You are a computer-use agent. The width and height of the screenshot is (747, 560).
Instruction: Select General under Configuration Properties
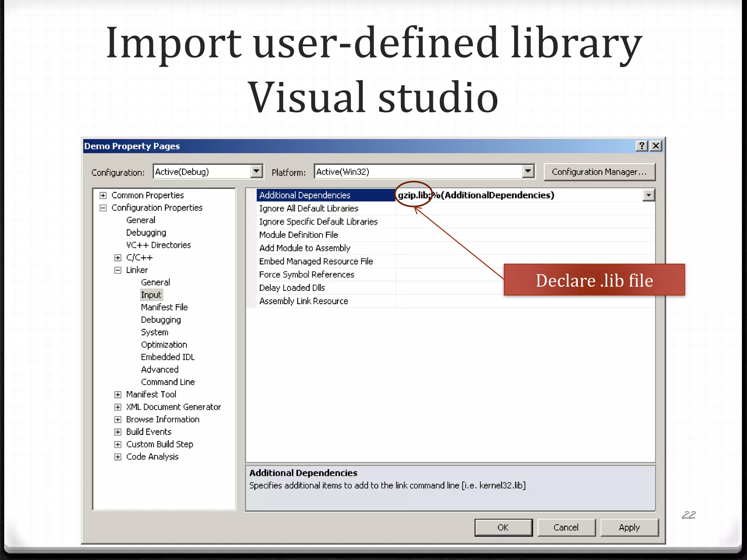tap(141, 220)
